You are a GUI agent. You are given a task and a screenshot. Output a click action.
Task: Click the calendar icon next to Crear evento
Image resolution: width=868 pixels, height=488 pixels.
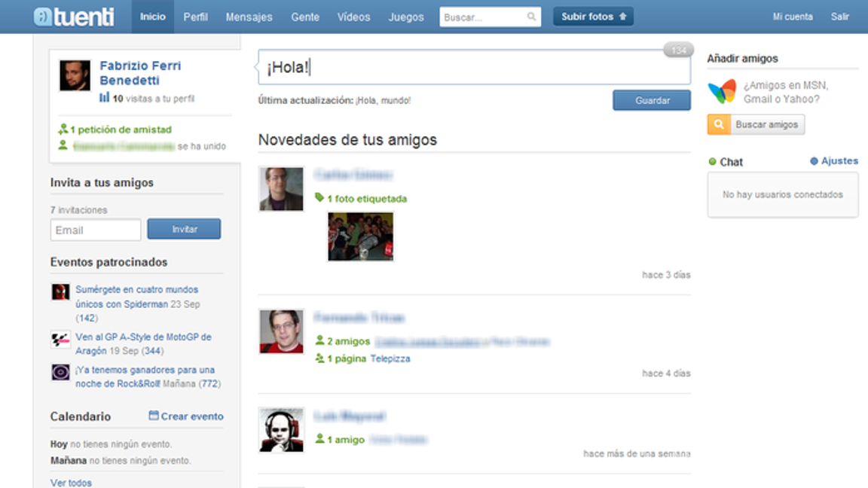154,416
